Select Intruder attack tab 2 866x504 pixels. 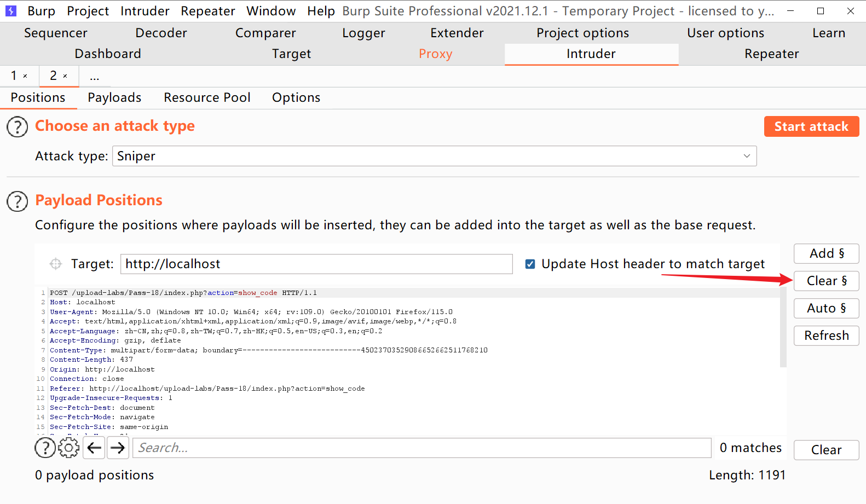point(54,76)
